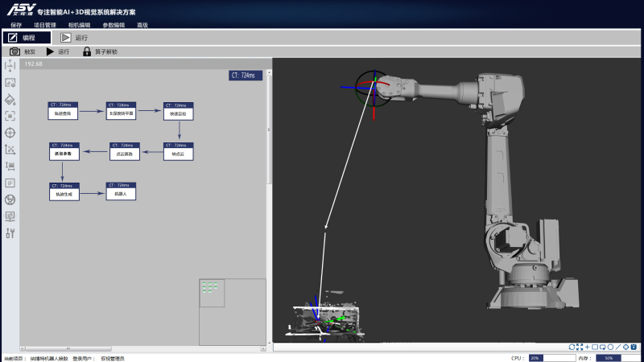Screen dimensions: 644x362
Task: Open the 参数编辑 menu
Action: click(114, 25)
